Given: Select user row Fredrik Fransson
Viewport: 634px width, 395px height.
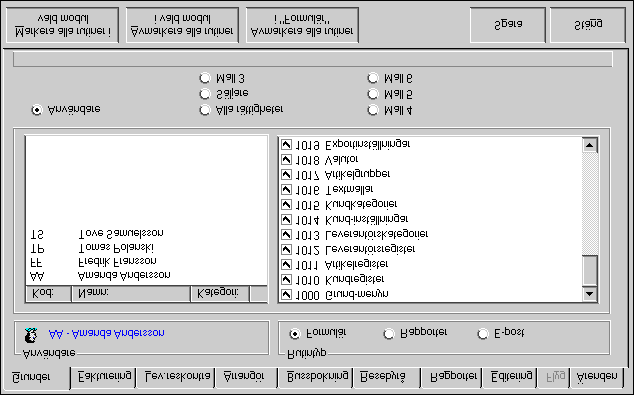Looking at the screenshot, I should 146,262.
